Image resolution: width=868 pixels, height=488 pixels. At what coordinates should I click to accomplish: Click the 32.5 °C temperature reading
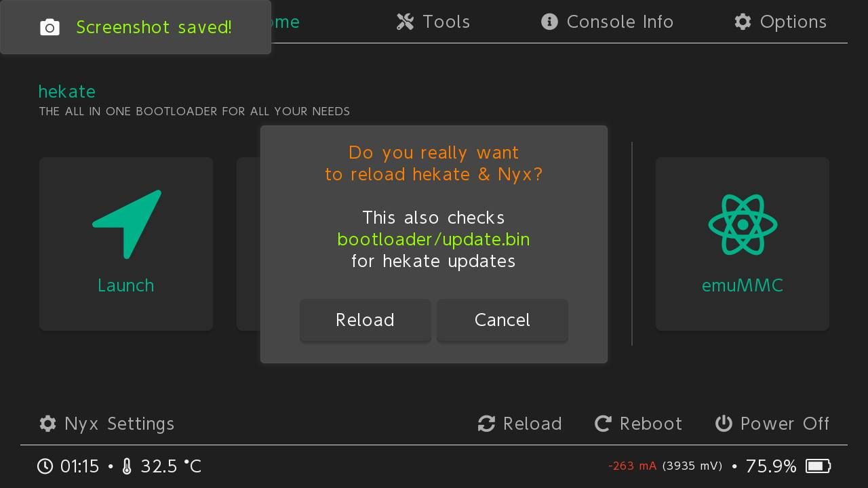click(x=171, y=466)
